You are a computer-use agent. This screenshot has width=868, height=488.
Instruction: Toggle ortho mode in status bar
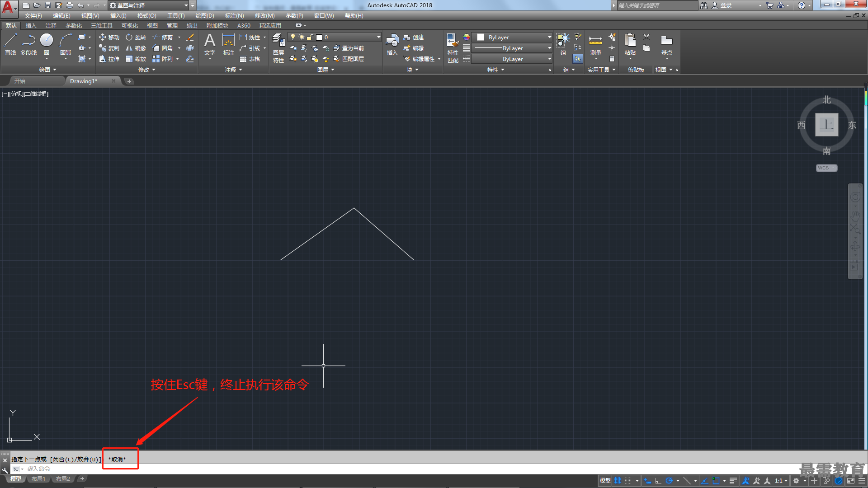[x=658, y=481]
